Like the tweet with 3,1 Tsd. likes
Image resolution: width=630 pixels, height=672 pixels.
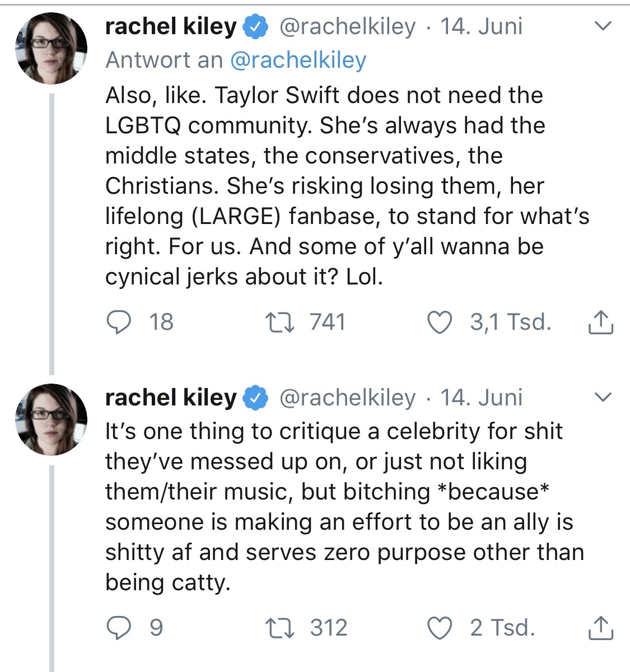[439, 323]
